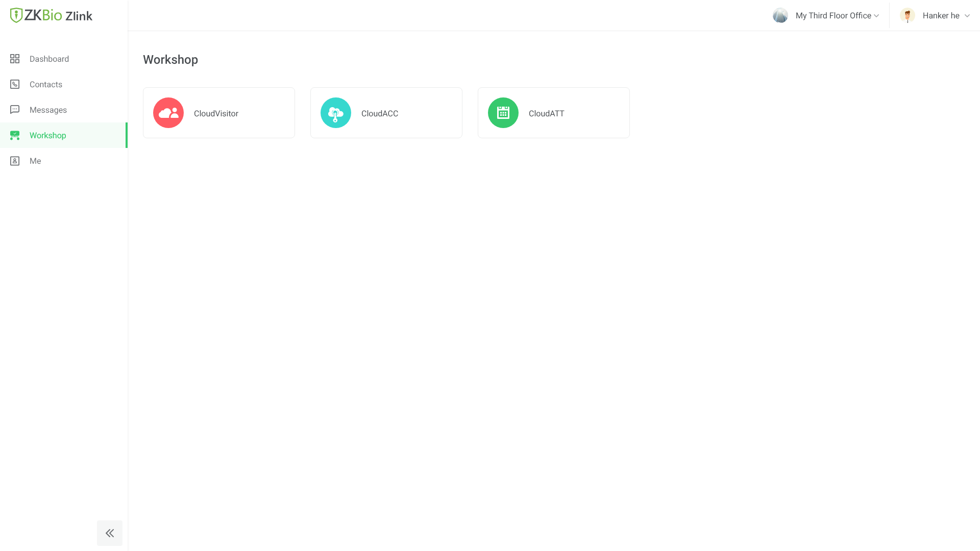Viewport: 980px width, 551px height.
Task: Expand the My Third Floor Office dropdown
Action: click(876, 16)
